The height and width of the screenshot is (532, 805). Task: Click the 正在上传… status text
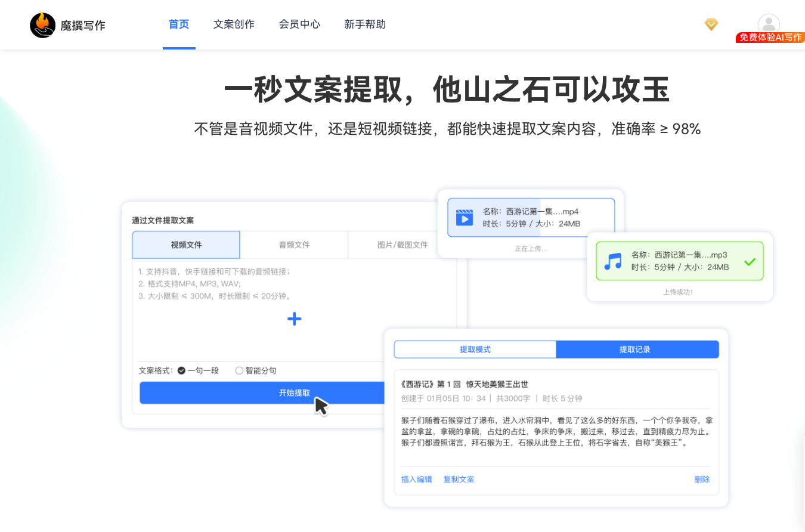click(x=531, y=248)
